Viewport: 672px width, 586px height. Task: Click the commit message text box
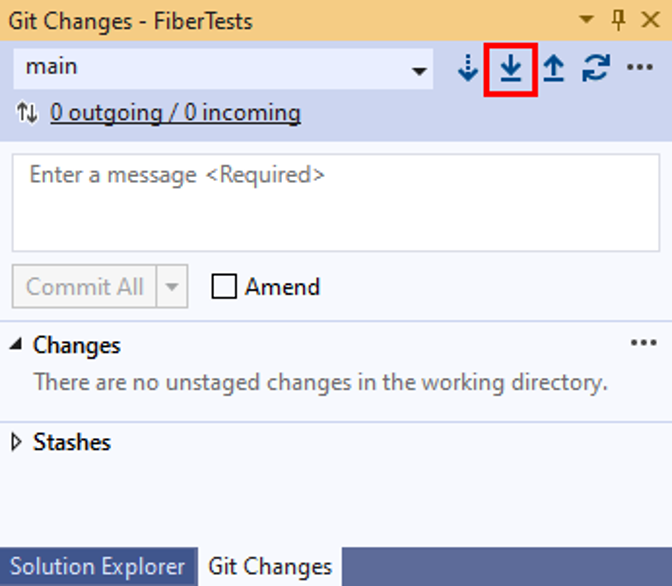(x=335, y=203)
